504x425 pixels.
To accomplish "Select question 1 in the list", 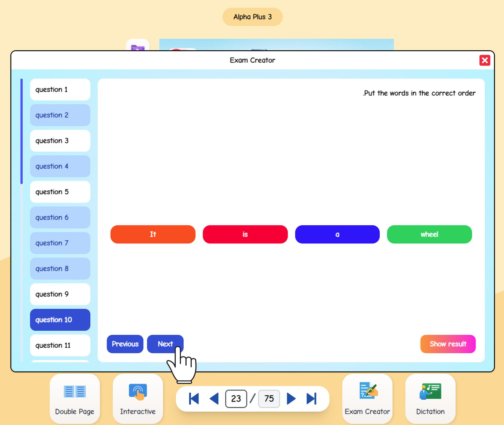I will point(60,89).
